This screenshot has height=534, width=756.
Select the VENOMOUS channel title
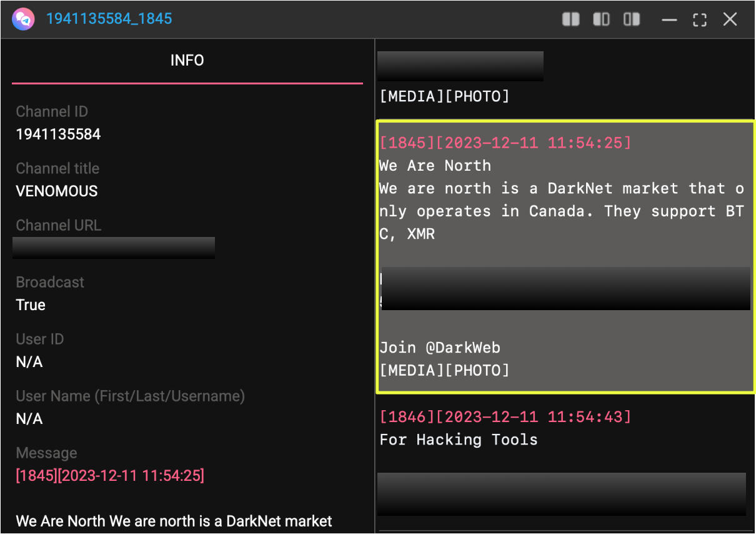click(x=57, y=191)
